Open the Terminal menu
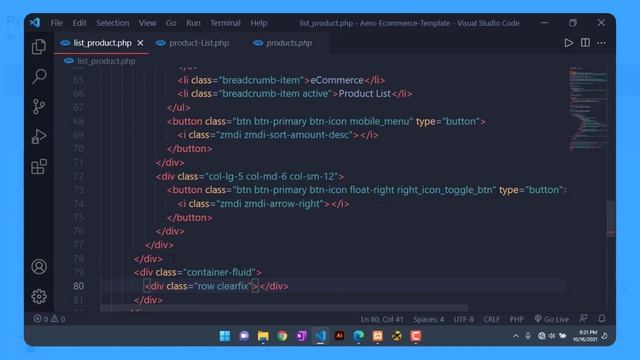 click(225, 23)
